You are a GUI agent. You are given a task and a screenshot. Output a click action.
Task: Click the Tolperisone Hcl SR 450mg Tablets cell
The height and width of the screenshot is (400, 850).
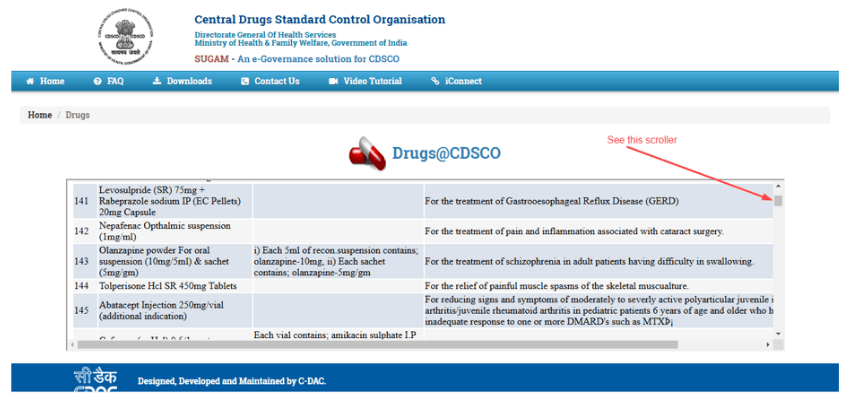(x=175, y=286)
